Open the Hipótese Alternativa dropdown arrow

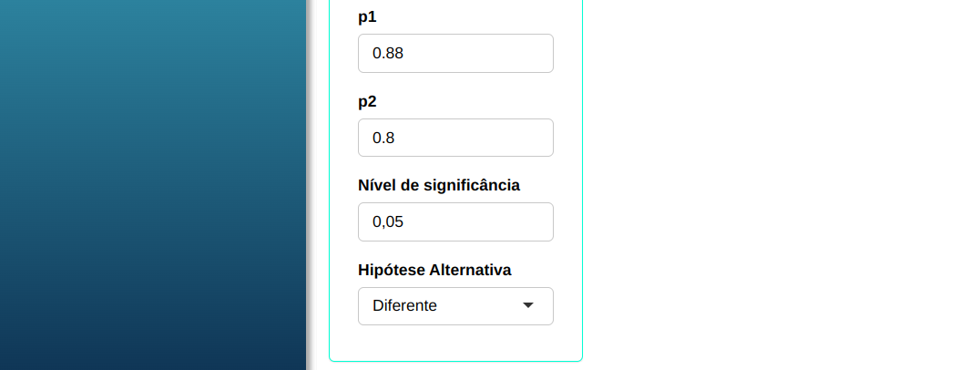tap(527, 306)
